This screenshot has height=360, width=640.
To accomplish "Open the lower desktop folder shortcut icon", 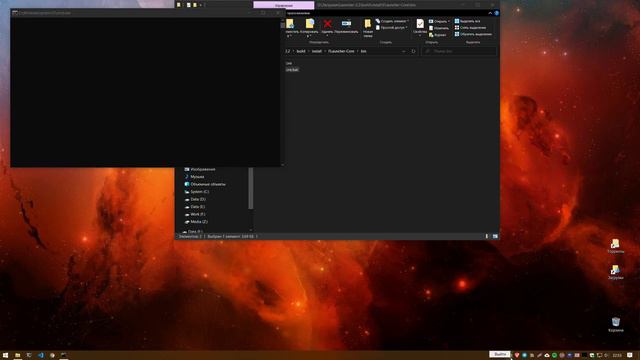I will point(615,270).
